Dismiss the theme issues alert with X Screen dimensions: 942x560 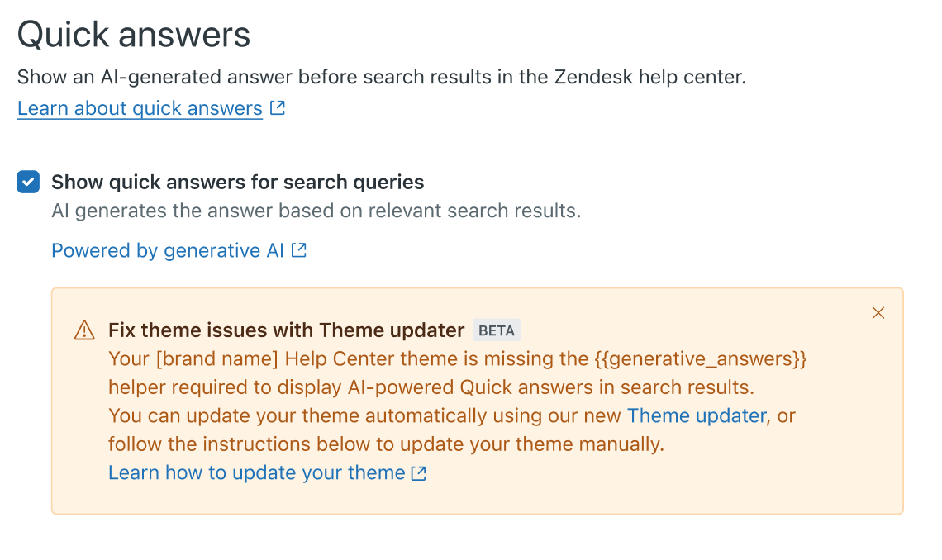(x=878, y=313)
